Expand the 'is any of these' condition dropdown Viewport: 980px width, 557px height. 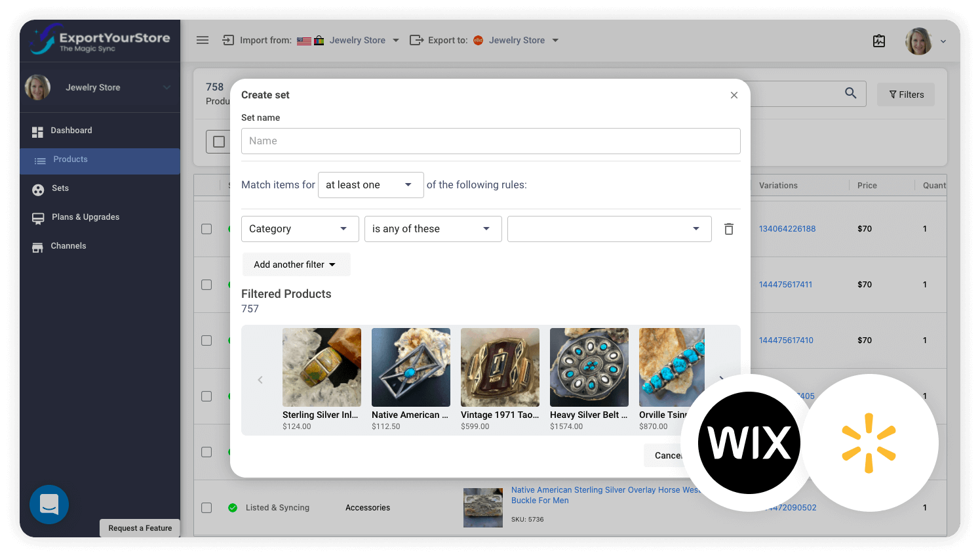pyautogui.click(x=433, y=228)
